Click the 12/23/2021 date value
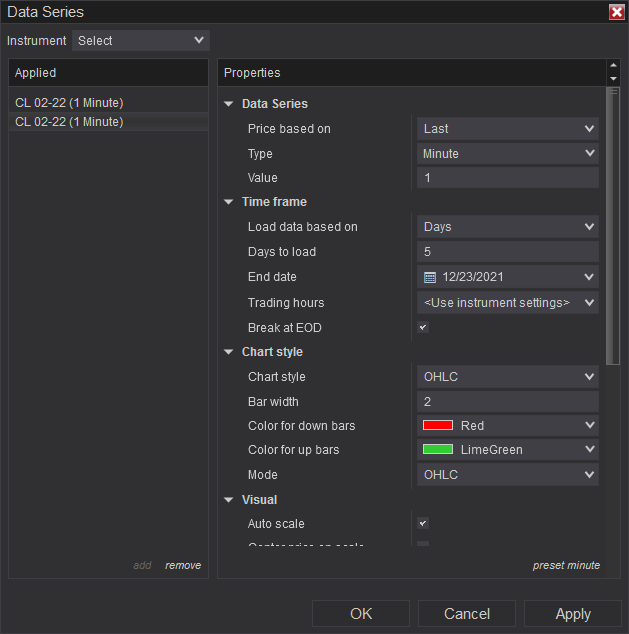Image resolution: width=629 pixels, height=634 pixels. [x=473, y=277]
